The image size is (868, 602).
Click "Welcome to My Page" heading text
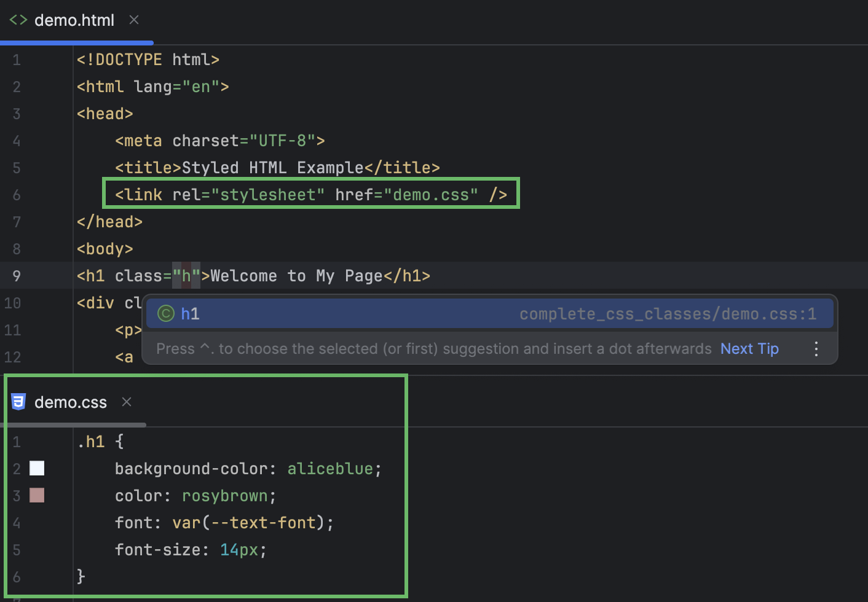[x=297, y=276]
